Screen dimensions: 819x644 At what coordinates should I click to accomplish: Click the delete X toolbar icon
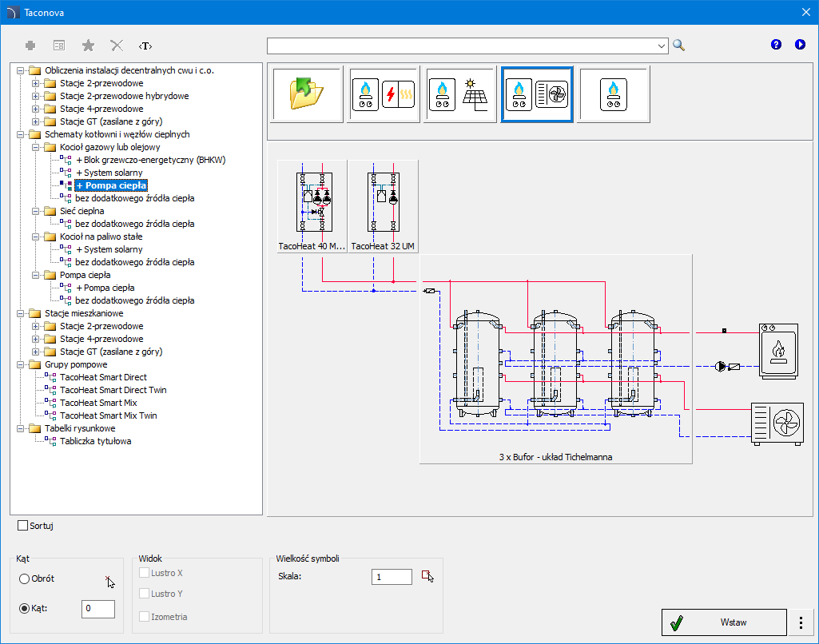pos(117,46)
